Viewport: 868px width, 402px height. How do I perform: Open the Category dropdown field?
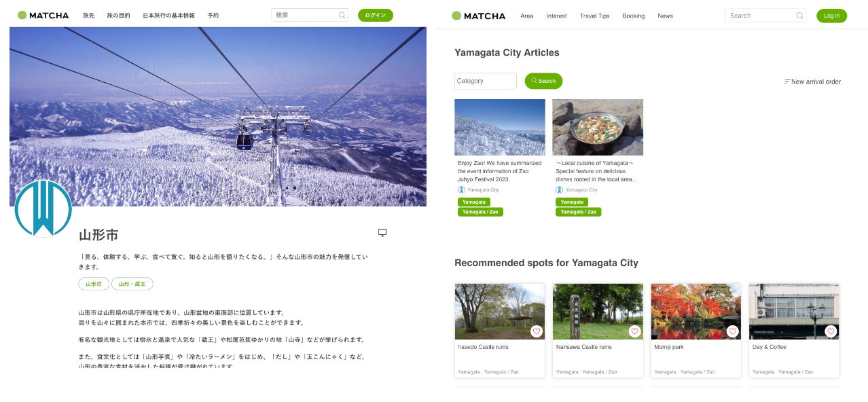486,81
